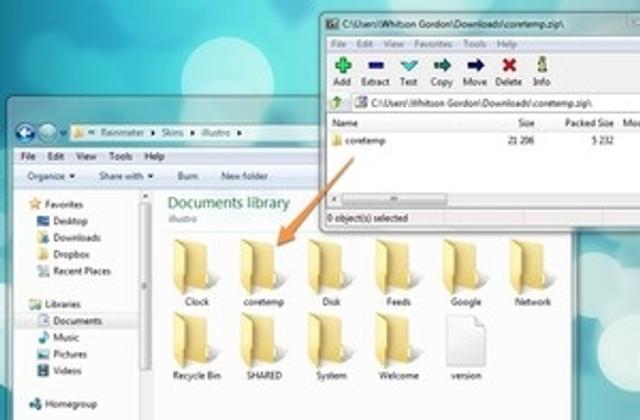Select Documents library in navigation pane

pos(69,321)
